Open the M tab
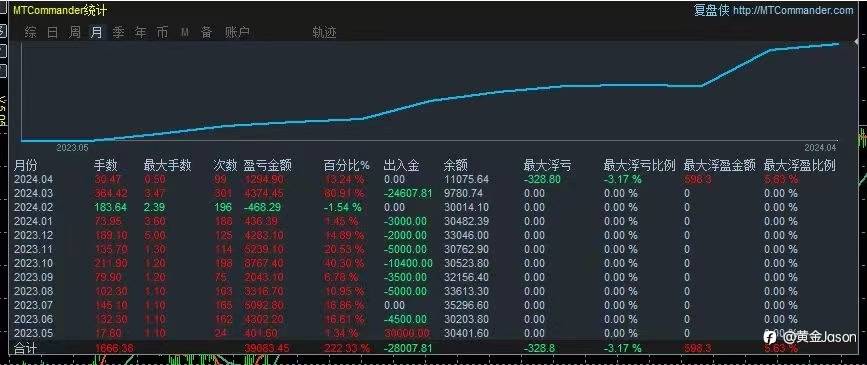This screenshot has height=365, width=867. tap(185, 33)
